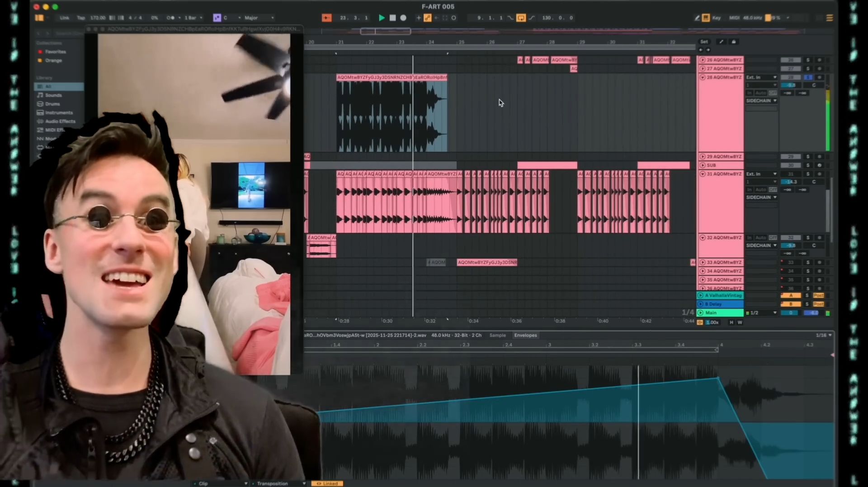Open the hamburger menu at top right
Image resolution: width=868 pixels, height=487 pixels.
[830, 18]
